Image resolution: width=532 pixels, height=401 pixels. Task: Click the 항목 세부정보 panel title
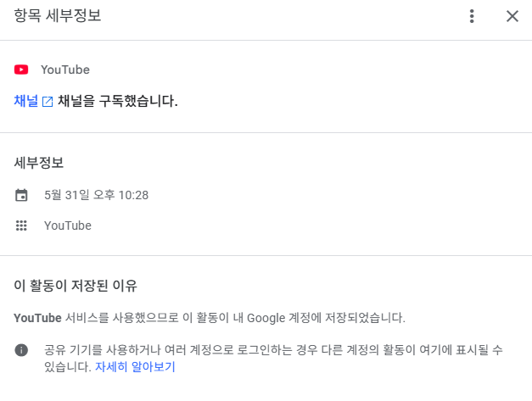pos(58,15)
